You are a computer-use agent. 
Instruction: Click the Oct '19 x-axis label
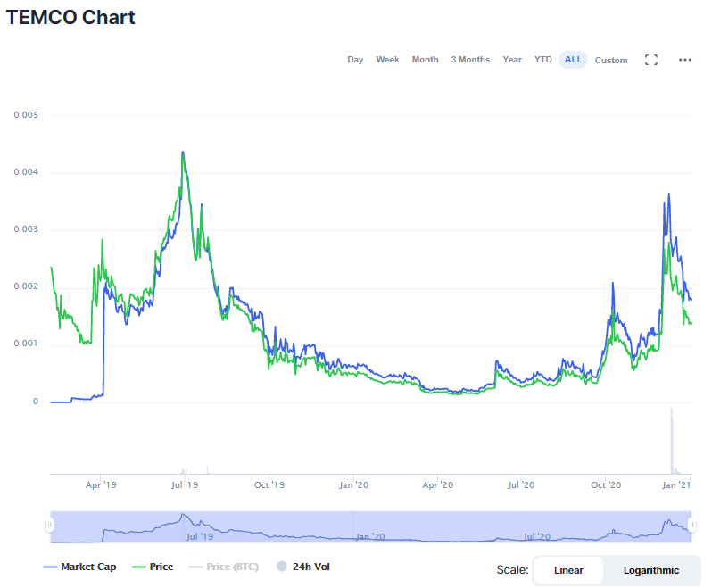coord(269,484)
